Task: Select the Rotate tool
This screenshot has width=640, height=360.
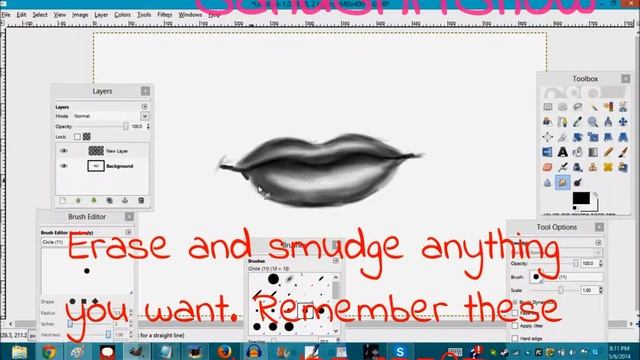Action: click(x=578, y=137)
